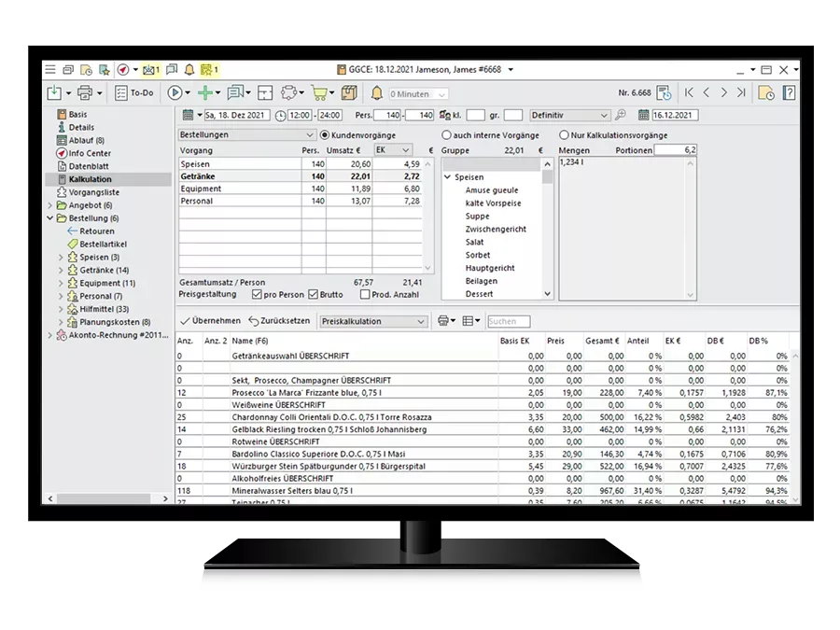This screenshot has width=840, height=630.
Task: Click the help question mark icon
Action: click(x=789, y=92)
